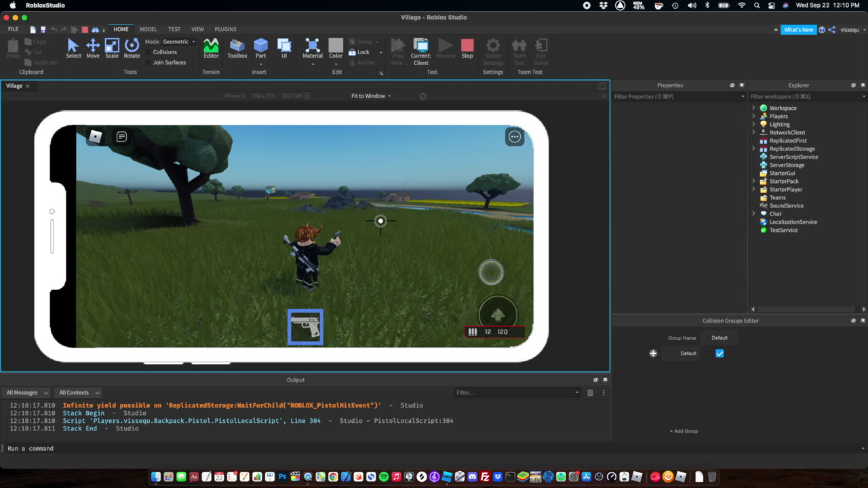
Task: Click the vissequ account name
Action: point(850,30)
